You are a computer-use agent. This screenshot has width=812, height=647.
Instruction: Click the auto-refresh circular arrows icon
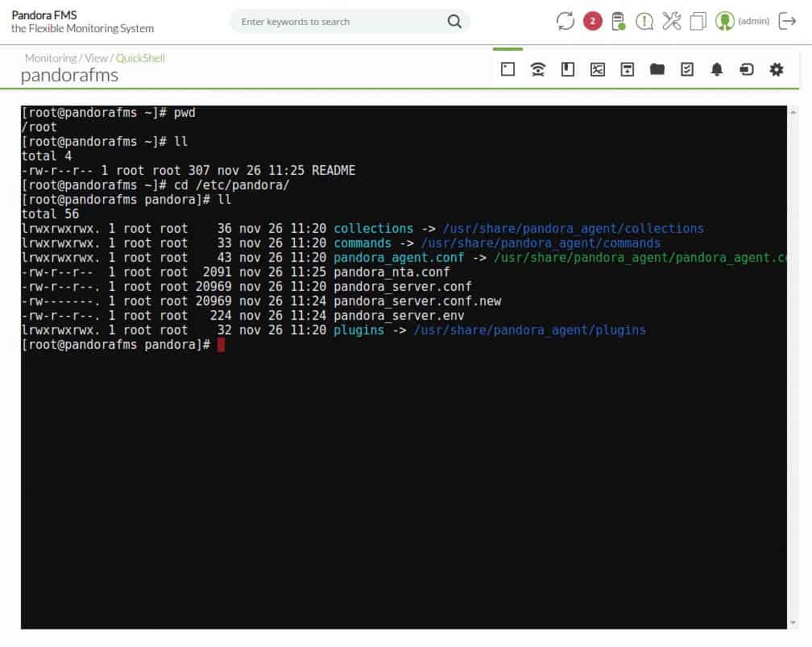pyautogui.click(x=565, y=21)
